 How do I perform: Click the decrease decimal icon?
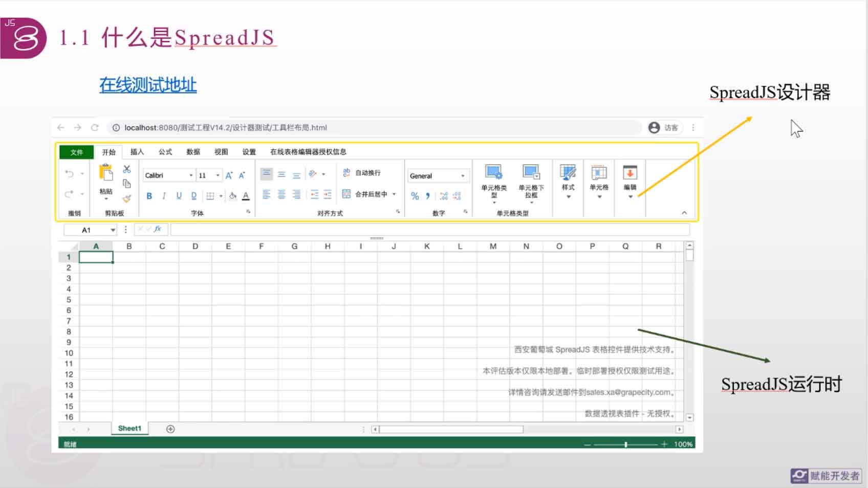(457, 196)
